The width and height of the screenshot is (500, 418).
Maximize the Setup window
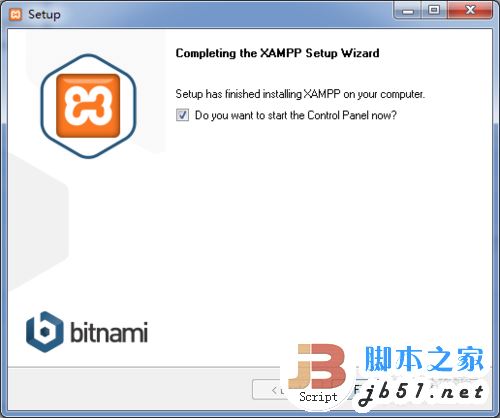(x=434, y=11)
